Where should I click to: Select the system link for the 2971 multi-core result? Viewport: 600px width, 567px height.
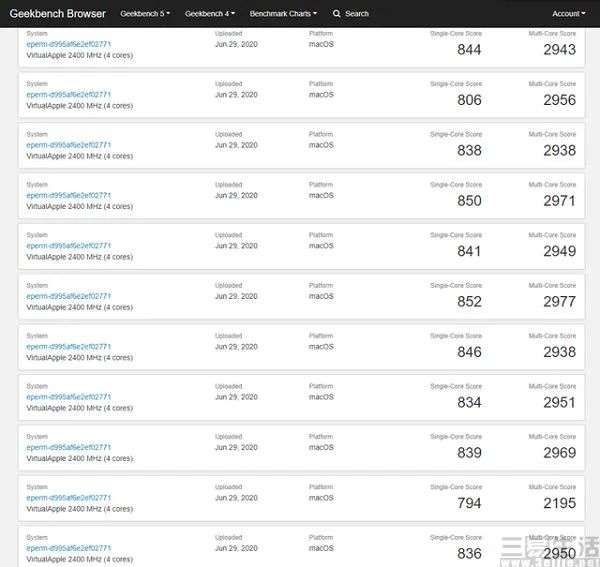click(68, 195)
